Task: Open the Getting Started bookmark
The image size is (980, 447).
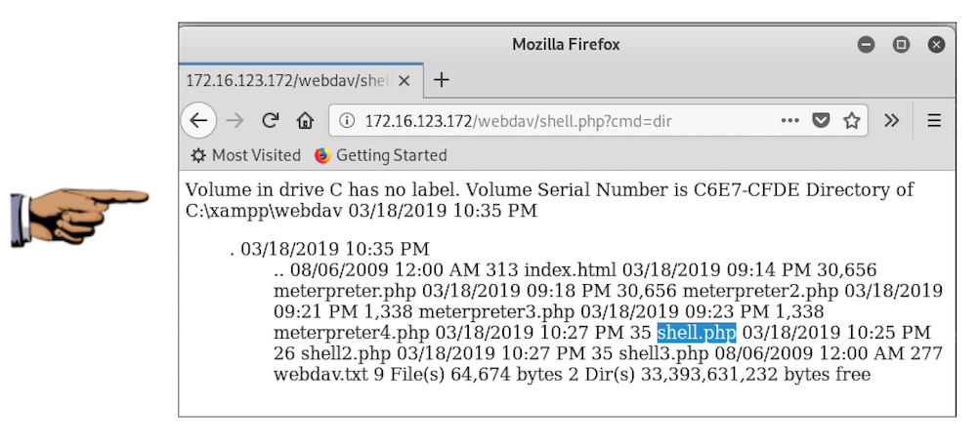Action: click(x=380, y=155)
